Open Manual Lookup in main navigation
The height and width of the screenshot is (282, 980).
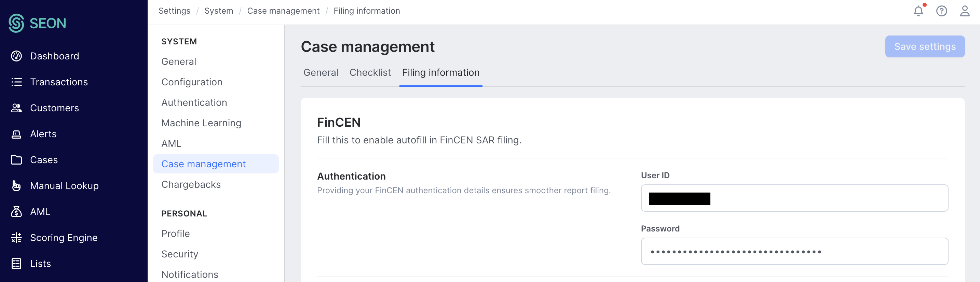coord(64,186)
